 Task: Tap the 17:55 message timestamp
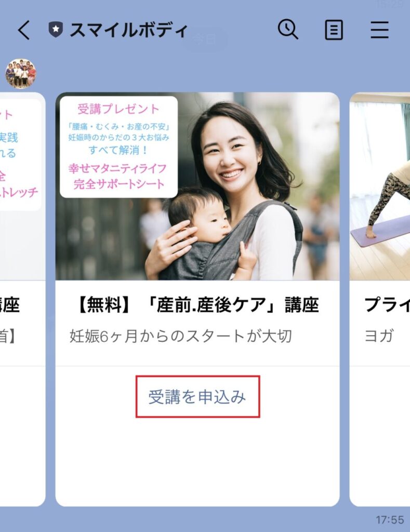pyautogui.click(x=390, y=520)
